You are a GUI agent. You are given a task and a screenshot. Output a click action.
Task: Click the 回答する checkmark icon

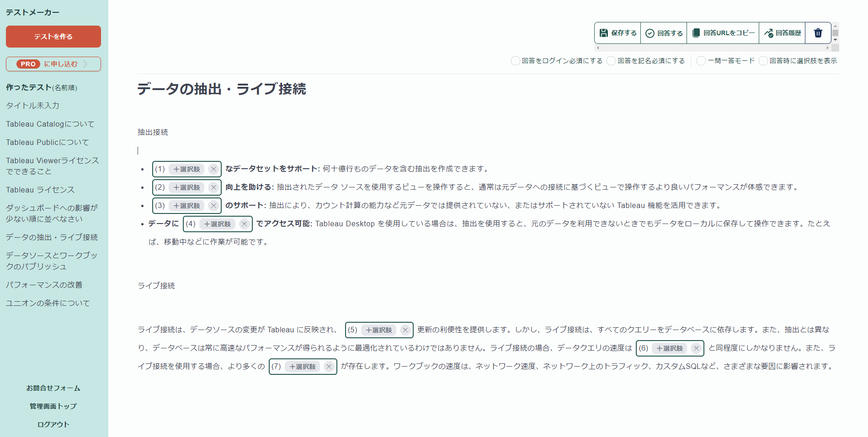(x=650, y=33)
